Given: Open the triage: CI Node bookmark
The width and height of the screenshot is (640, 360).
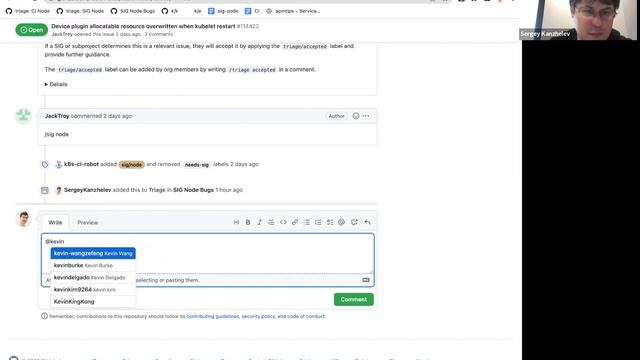Looking at the screenshot, I should click(28, 11).
